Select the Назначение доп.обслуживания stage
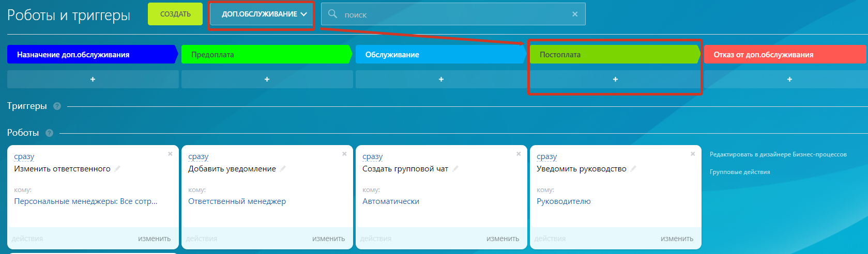868x254 pixels. tap(93, 54)
